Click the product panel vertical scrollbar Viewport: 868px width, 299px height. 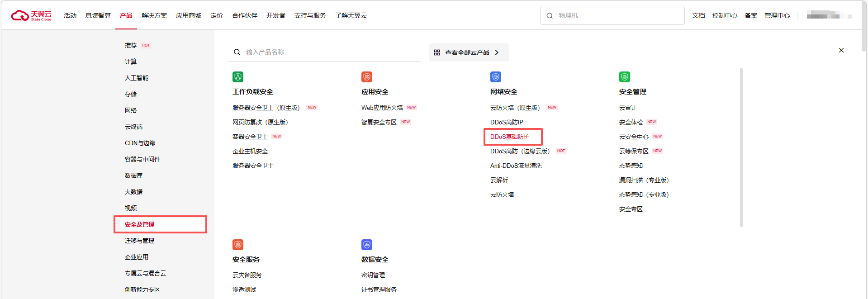point(741,147)
